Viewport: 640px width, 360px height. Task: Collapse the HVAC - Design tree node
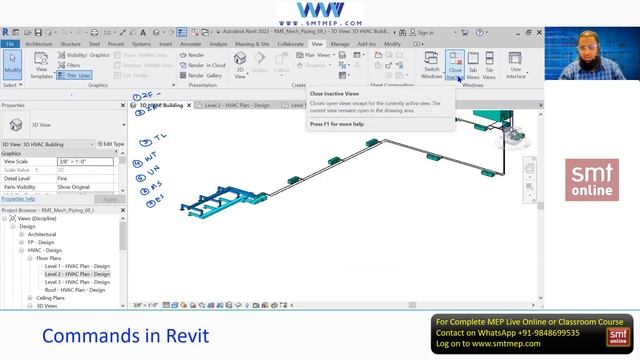[21, 250]
